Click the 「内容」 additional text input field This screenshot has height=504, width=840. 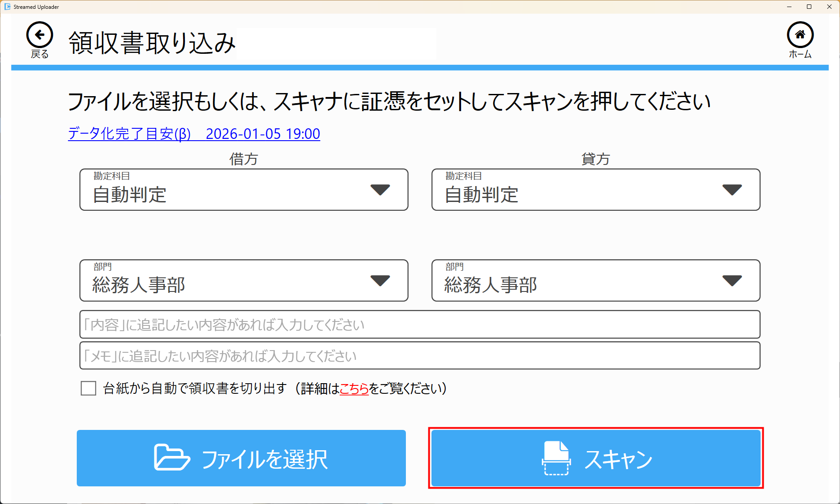pos(420,325)
